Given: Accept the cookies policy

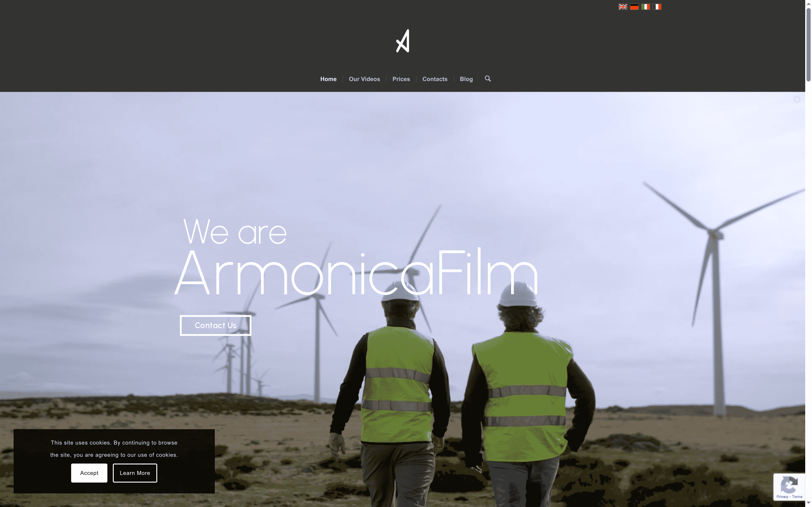Looking at the screenshot, I should [x=89, y=473].
